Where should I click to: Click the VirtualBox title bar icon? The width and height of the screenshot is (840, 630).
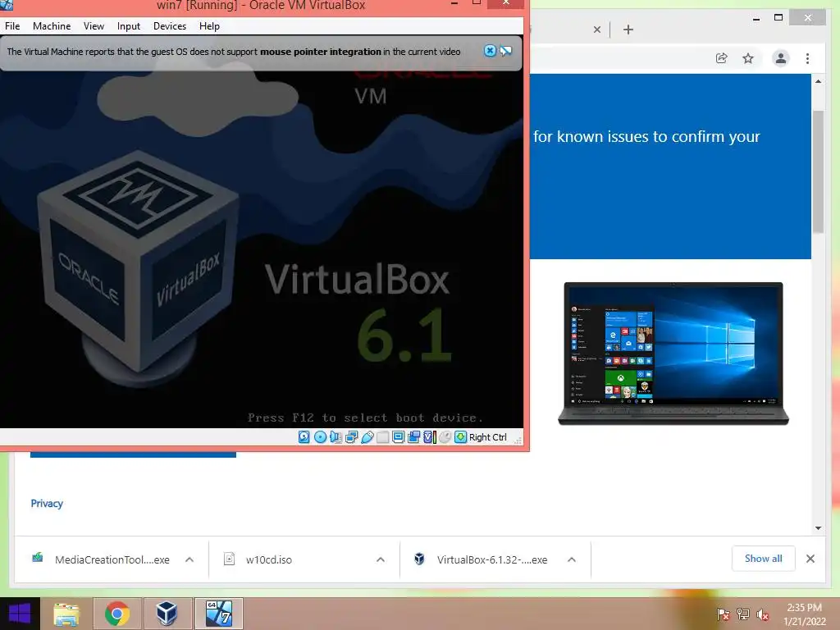pos(6,5)
